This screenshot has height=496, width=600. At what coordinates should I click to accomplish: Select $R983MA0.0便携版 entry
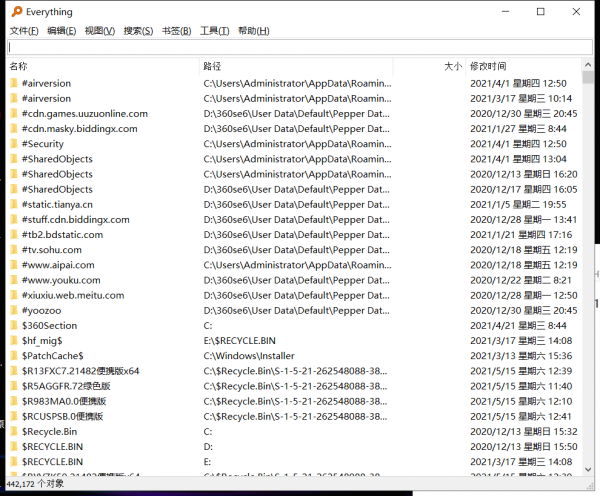tap(64, 401)
